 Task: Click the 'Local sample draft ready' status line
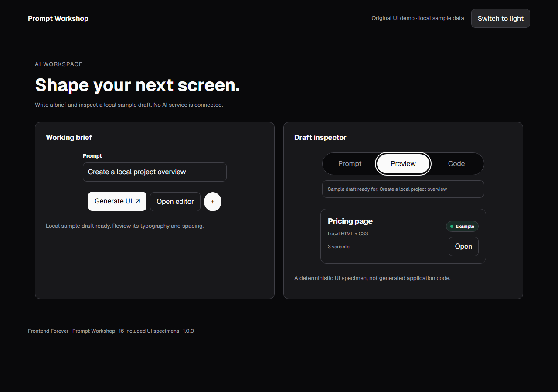click(x=125, y=226)
